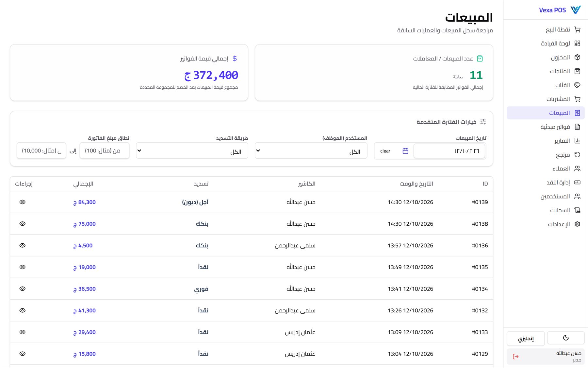
Task: Click the tag icon for الفئات
Action: (577, 85)
